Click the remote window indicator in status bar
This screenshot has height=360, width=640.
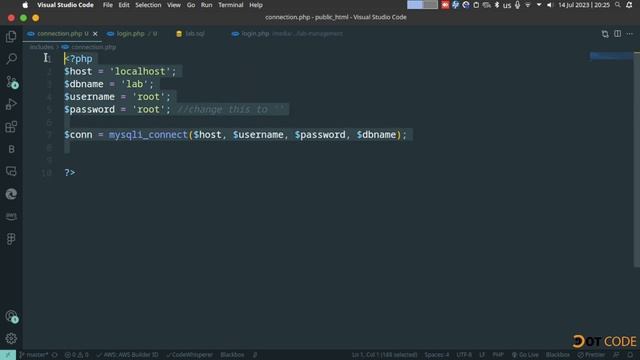click(8, 355)
